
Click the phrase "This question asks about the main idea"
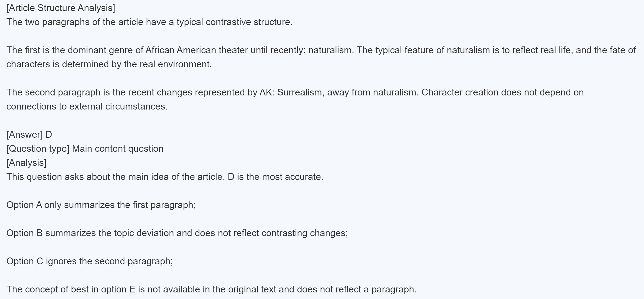click(x=100, y=177)
